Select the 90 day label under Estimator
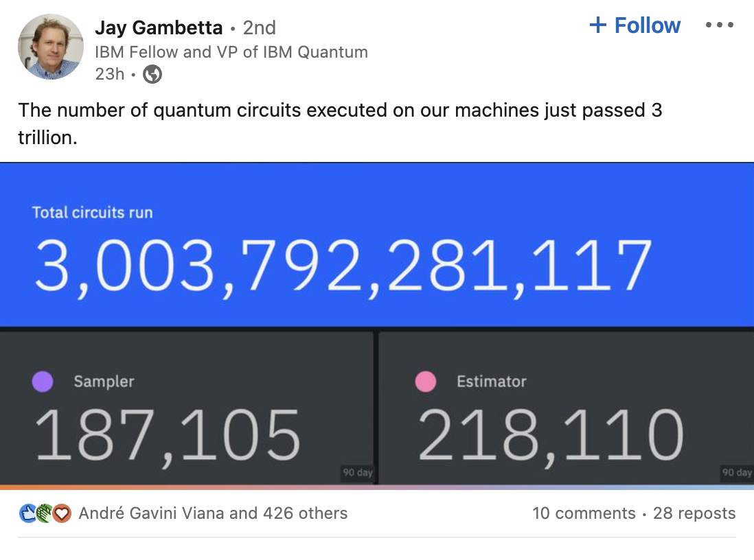The width and height of the screenshot is (754, 560). [x=735, y=473]
